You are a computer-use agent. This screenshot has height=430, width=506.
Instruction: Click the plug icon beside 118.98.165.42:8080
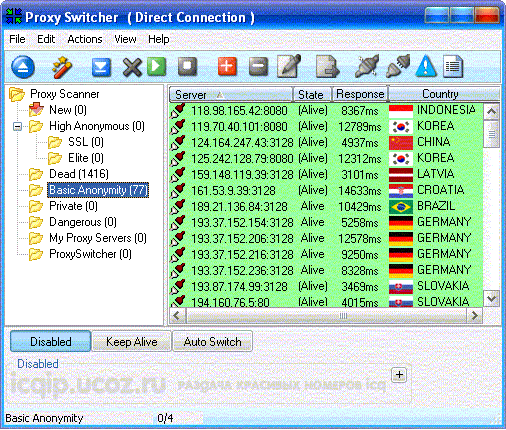(178, 110)
